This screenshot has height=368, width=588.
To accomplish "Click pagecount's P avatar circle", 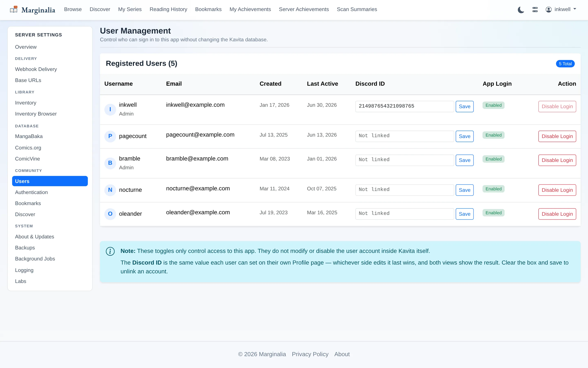I will click(110, 136).
